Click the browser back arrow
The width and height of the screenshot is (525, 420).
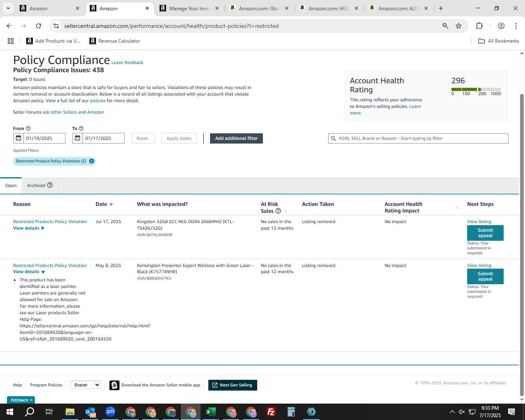(9, 26)
